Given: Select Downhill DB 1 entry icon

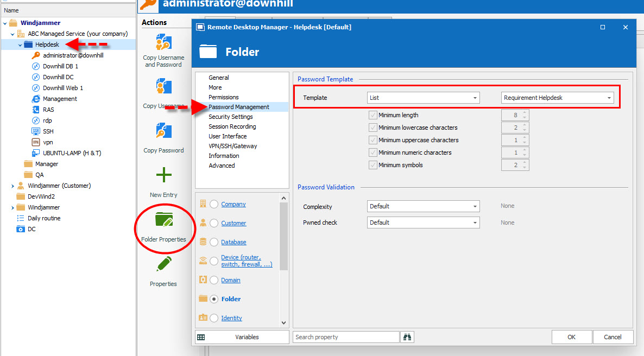Looking at the screenshot, I should [36, 66].
